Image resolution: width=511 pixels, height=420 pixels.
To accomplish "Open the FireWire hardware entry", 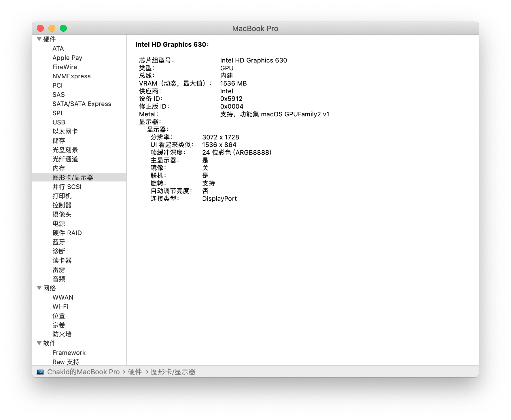I will 65,67.
